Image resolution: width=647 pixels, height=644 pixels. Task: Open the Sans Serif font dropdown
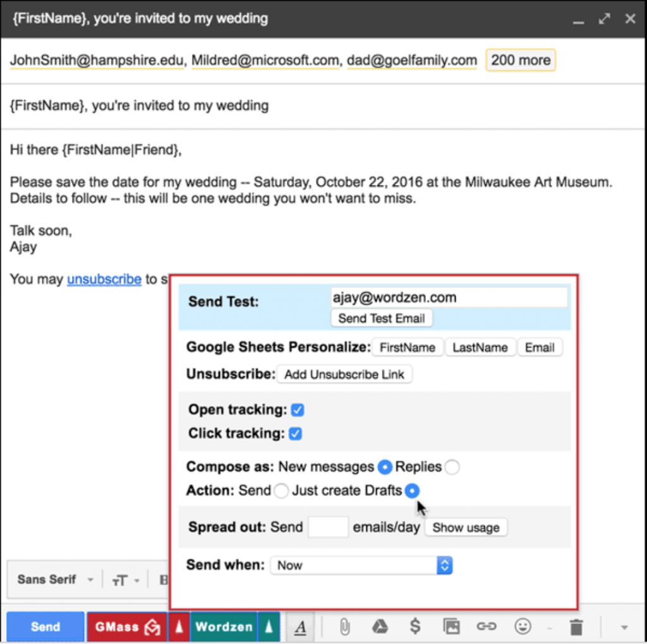pos(55,580)
